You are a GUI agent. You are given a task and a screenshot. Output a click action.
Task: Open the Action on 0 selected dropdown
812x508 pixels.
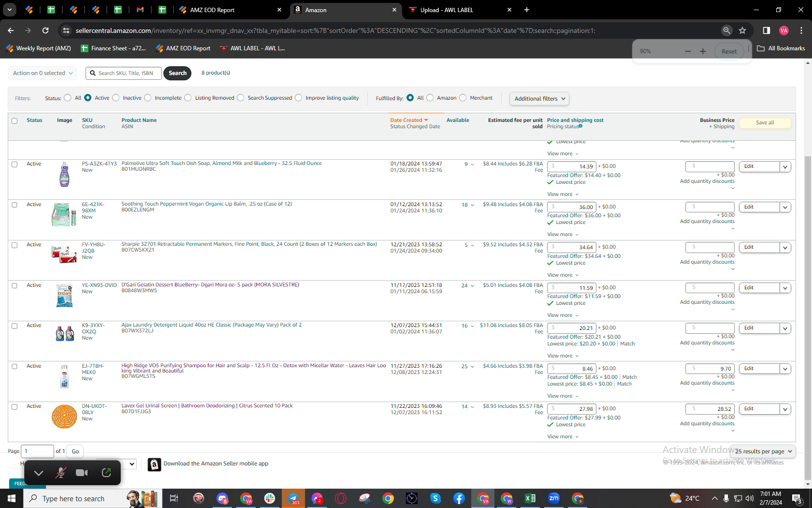[42, 73]
